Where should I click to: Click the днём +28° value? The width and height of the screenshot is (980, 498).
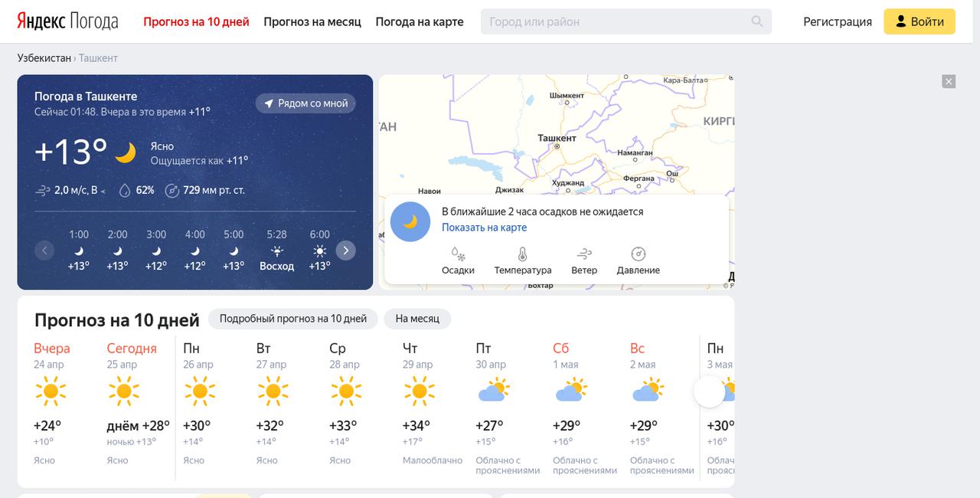[138, 426]
